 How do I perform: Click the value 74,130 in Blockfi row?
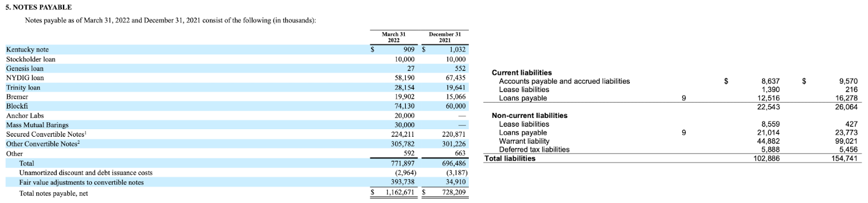click(x=405, y=106)
